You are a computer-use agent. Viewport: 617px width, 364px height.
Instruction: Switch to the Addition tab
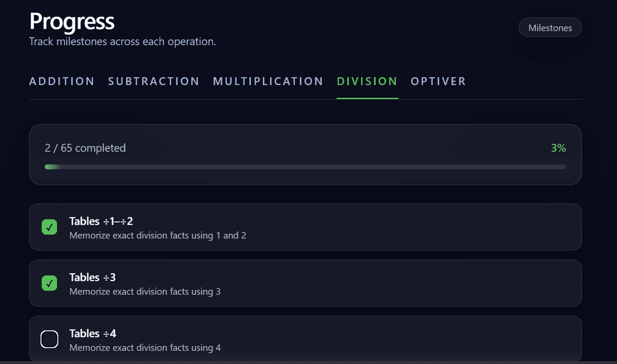click(x=62, y=82)
